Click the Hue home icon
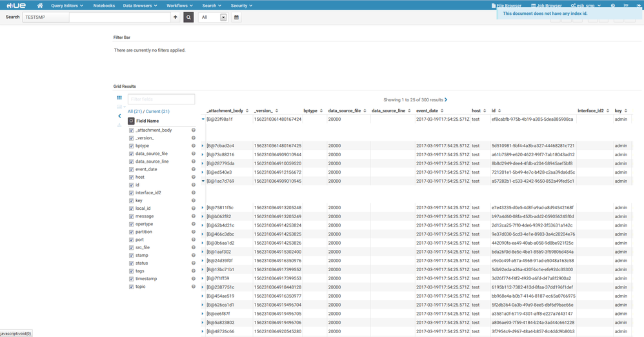644x337 pixels. [x=40, y=5]
